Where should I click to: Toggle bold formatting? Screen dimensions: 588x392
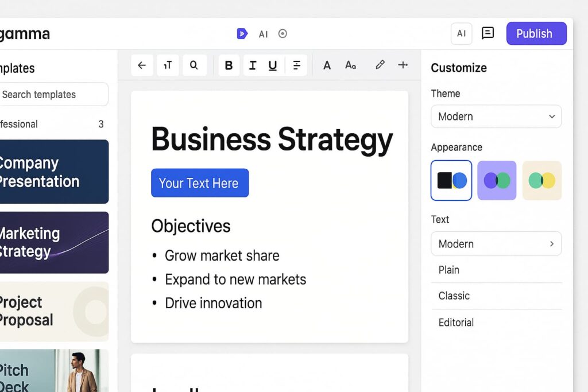click(x=229, y=65)
